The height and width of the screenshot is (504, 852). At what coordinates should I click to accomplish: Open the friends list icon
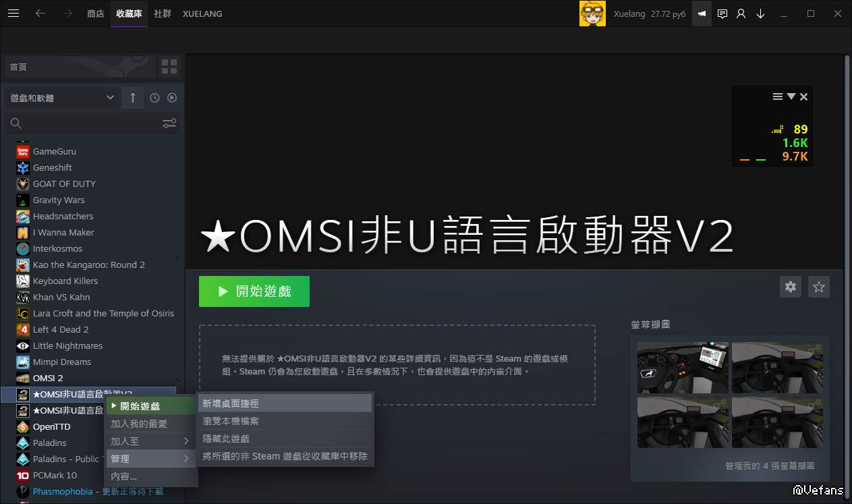pyautogui.click(x=741, y=13)
